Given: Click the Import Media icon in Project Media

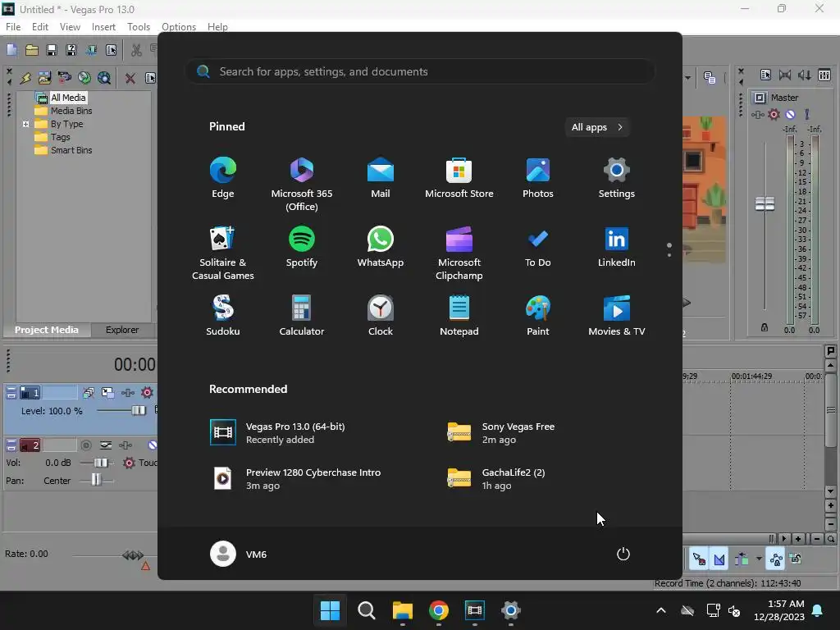Looking at the screenshot, I should tap(44, 78).
